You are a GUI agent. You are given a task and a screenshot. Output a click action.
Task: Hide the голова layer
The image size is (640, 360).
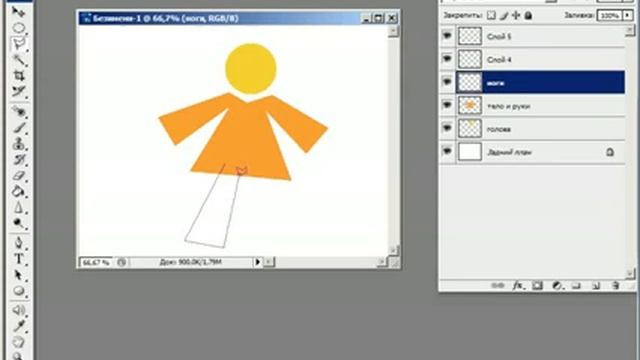pyautogui.click(x=447, y=128)
